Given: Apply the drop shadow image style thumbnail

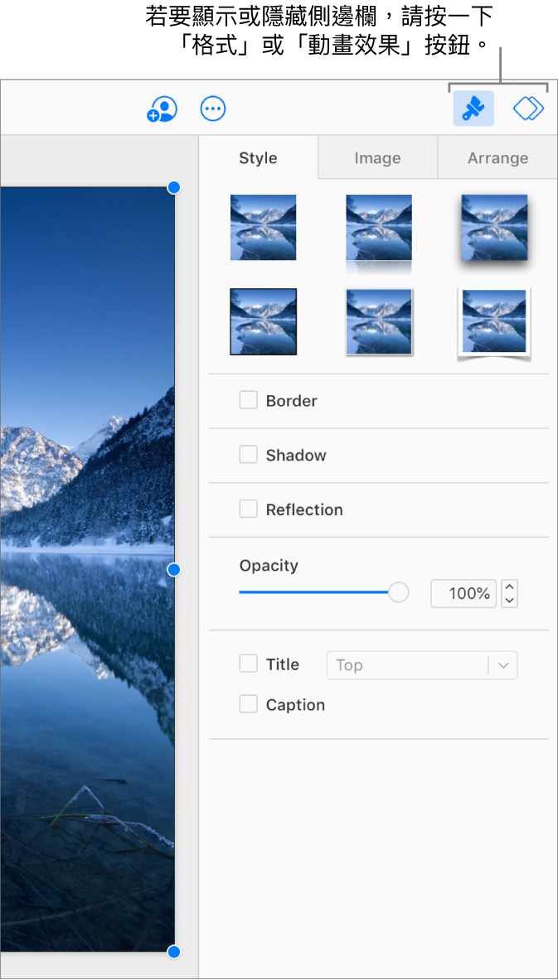Looking at the screenshot, I should (x=494, y=228).
